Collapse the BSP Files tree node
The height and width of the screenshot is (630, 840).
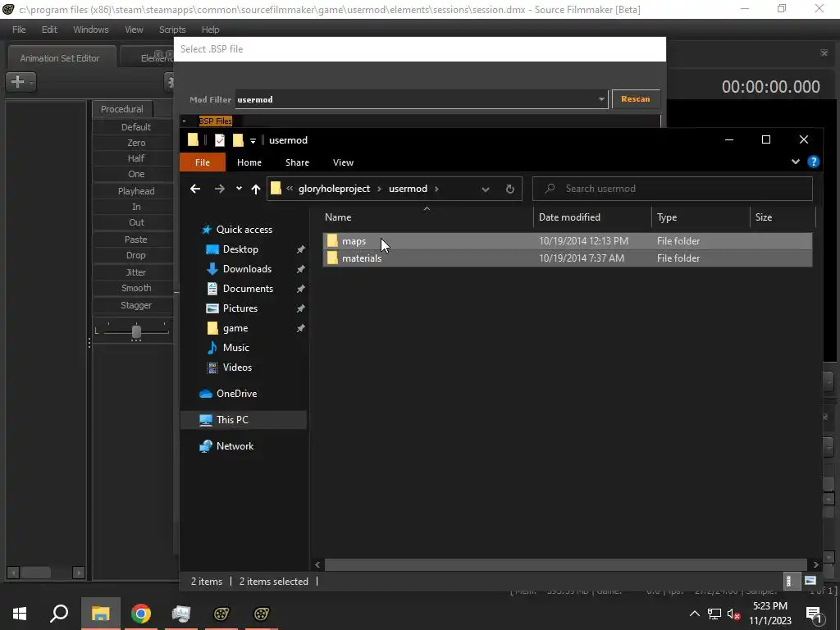pos(184,121)
